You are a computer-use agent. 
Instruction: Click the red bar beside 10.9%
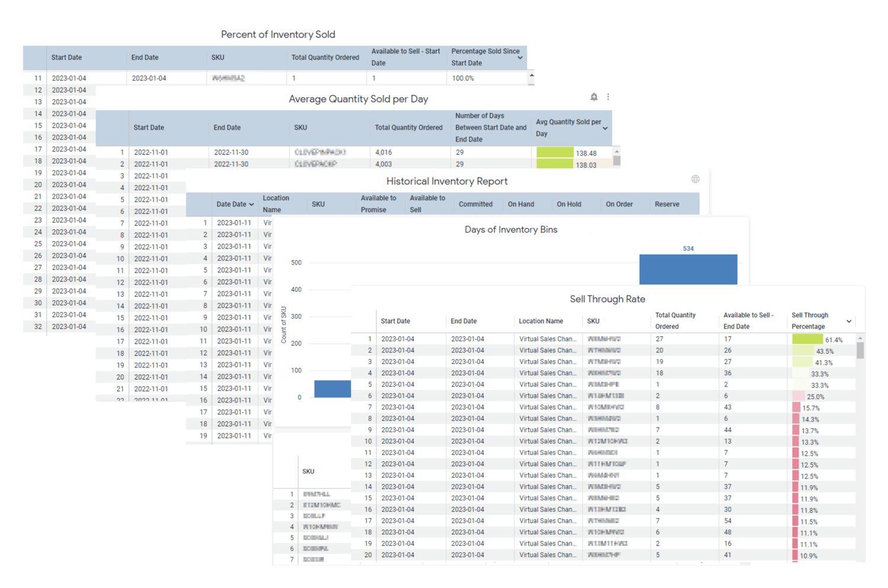796,555
